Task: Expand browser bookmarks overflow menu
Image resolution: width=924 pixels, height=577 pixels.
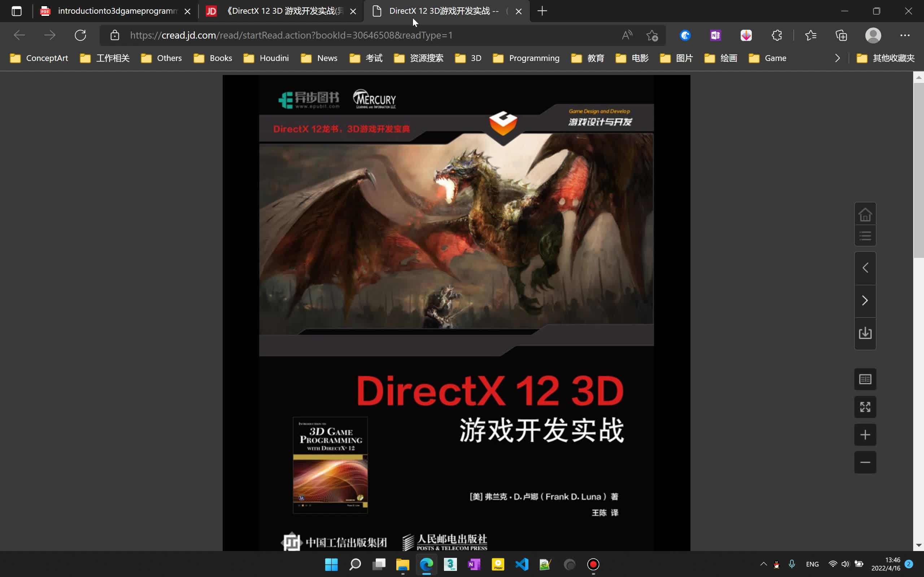Action: coord(837,58)
